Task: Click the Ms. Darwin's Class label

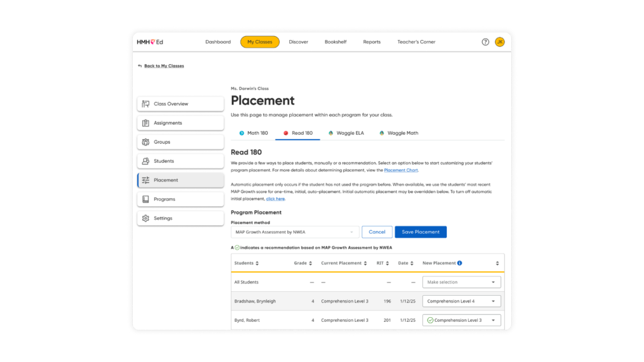Action: click(x=250, y=88)
